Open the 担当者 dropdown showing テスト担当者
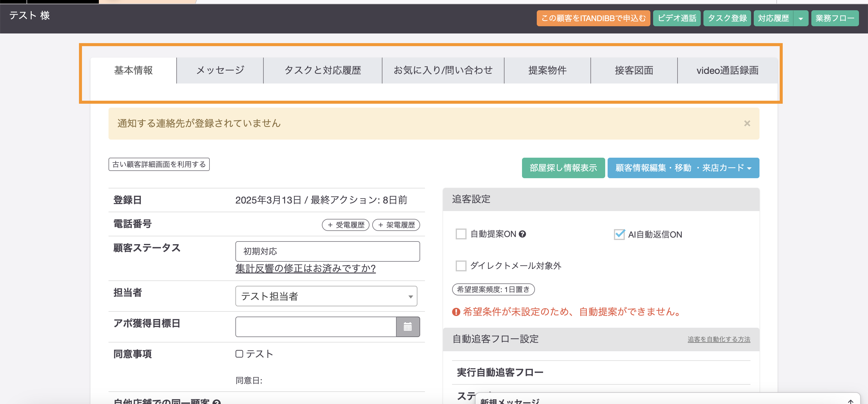Image resolution: width=868 pixels, height=404 pixels. coord(326,296)
